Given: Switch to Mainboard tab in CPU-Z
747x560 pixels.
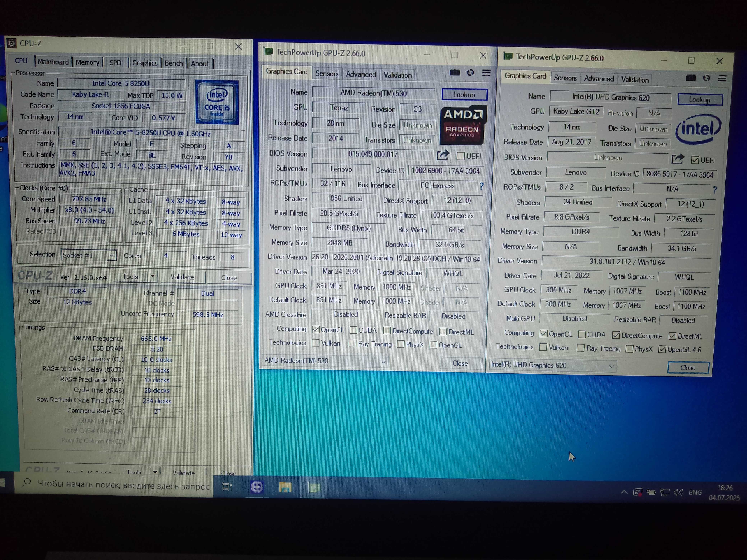Looking at the screenshot, I should [53, 62].
